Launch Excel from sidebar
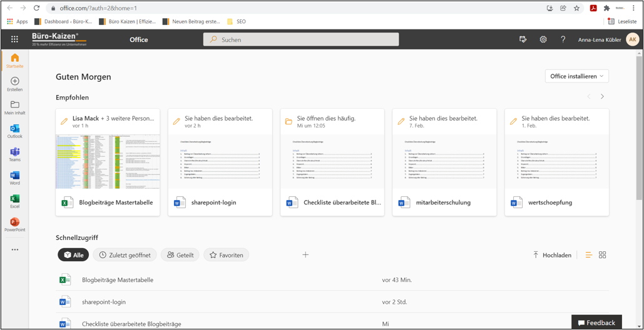 (15, 201)
